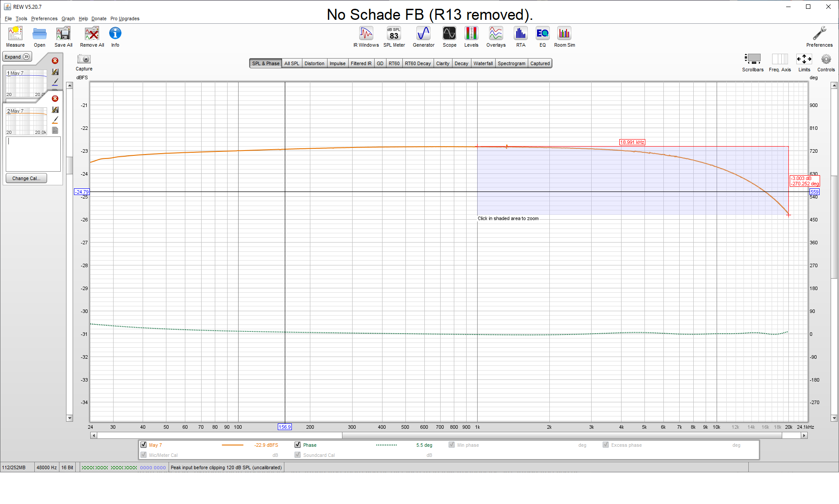Screen dimensions: 839x504
Task: Open a measurement file via Open icon
Action: coord(40,33)
